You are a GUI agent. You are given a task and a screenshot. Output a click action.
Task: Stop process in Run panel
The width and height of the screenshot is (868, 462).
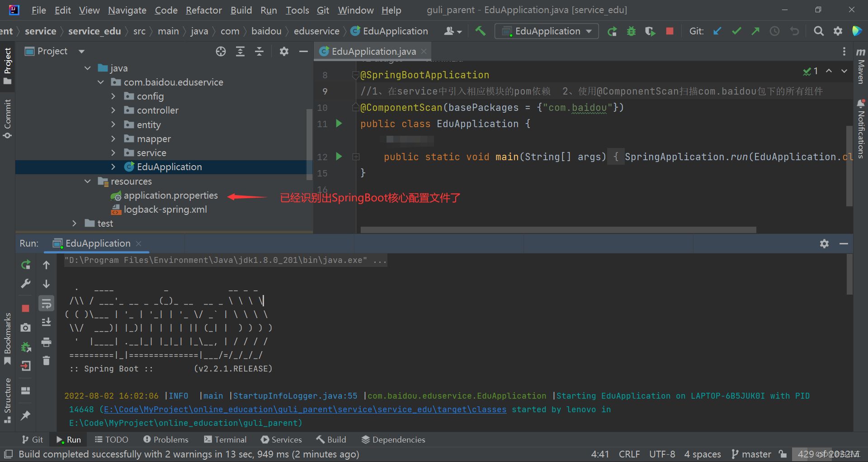pos(26,308)
